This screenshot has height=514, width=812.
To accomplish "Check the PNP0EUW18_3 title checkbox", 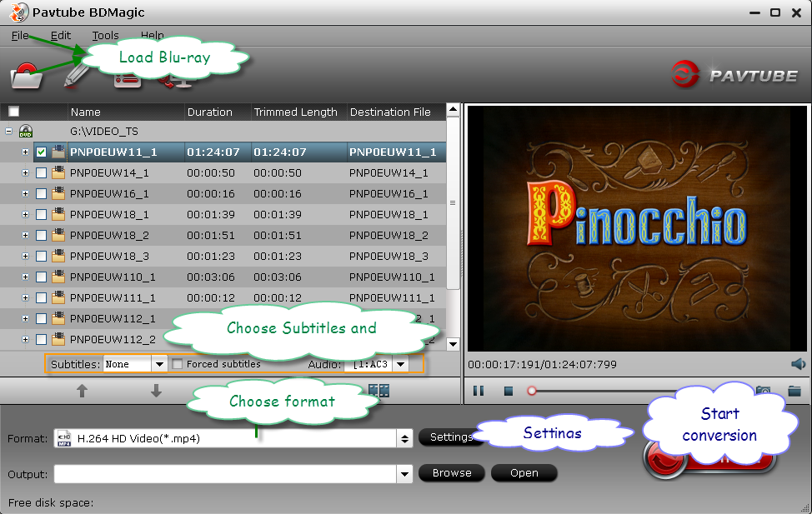I will pyautogui.click(x=42, y=257).
